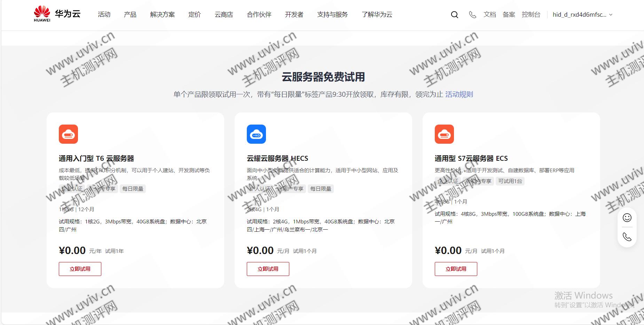Open the smiley feedback floating icon
Viewport: 644px width, 325px height.
click(627, 218)
